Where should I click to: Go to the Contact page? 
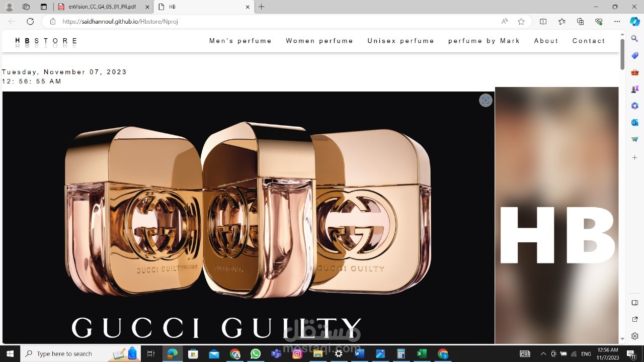click(589, 41)
